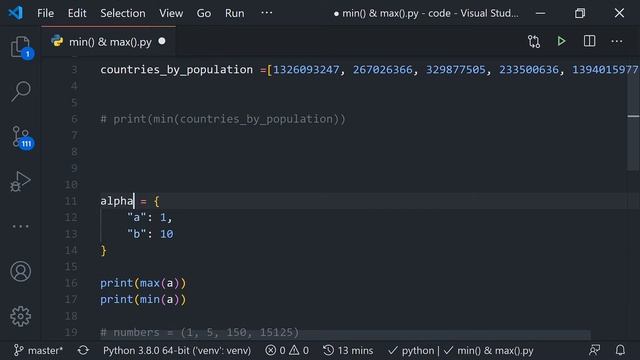Click the min() & max().py status item
Screen dimensions: 640x360
pyautogui.click(x=489, y=351)
